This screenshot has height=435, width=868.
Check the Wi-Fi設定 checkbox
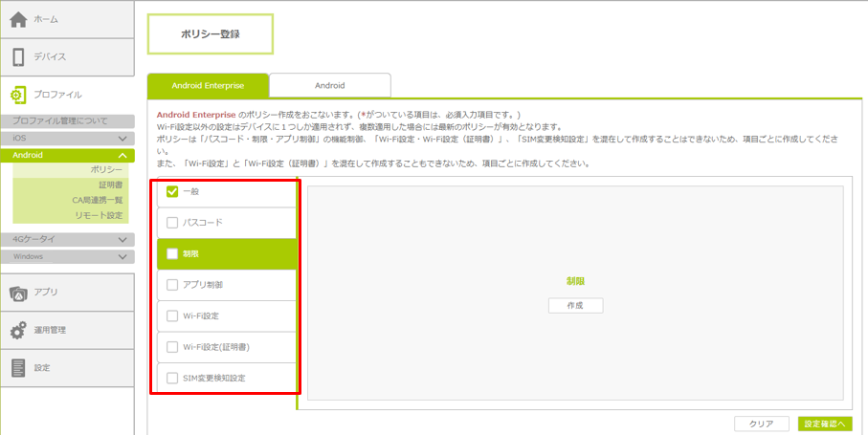tap(172, 315)
